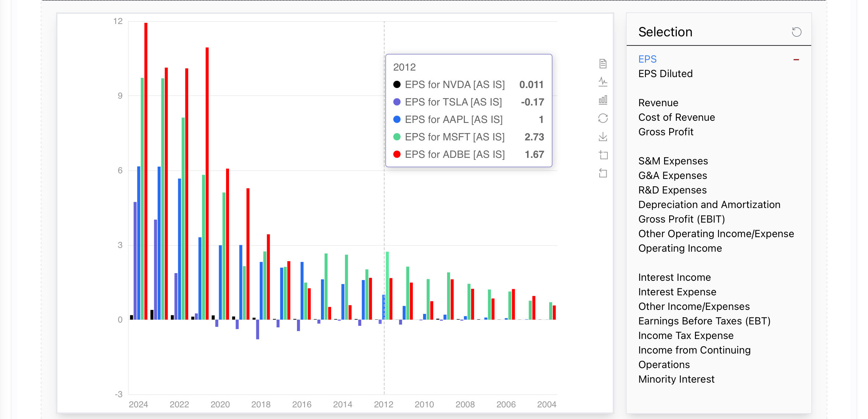Viewport: 868px width, 419px height.
Task: Select the EPS metric
Action: (x=647, y=59)
